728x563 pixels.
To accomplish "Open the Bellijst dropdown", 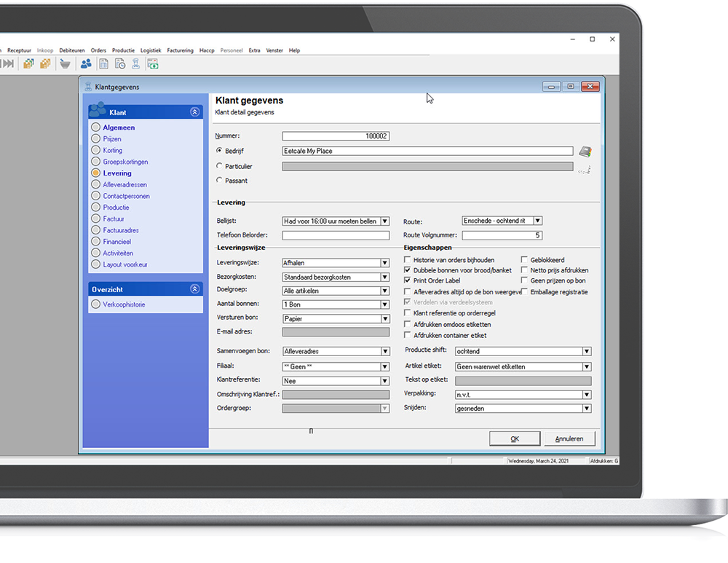I will [385, 221].
